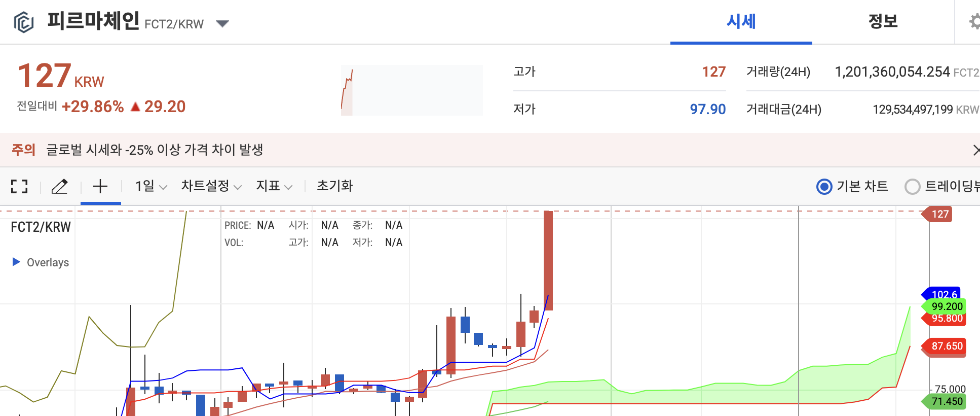This screenshot has height=416, width=980.
Task: Open settings with the gear icon
Action: 974,22
